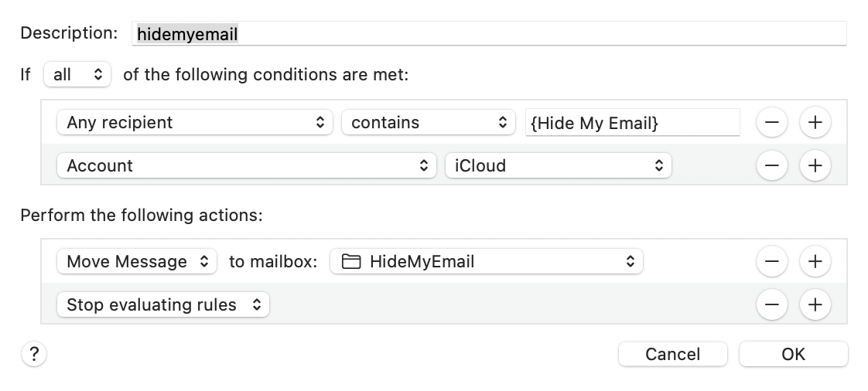Remove the Account condition row
The height and width of the screenshot is (391, 868).
point(772,165)
